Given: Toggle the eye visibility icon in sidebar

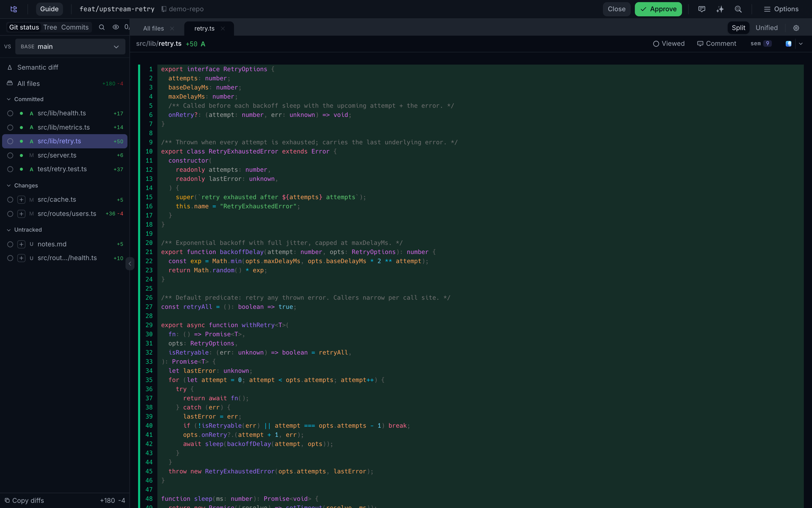Looking at the screenshot, I should 116,27.
